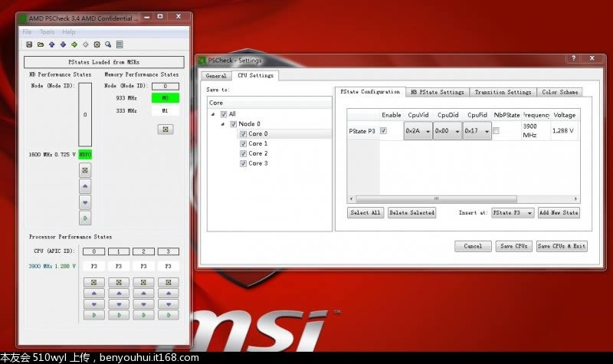Uncheck the Core 0 checkbox
The image size is (613, 364).
[x=243, y=133]
